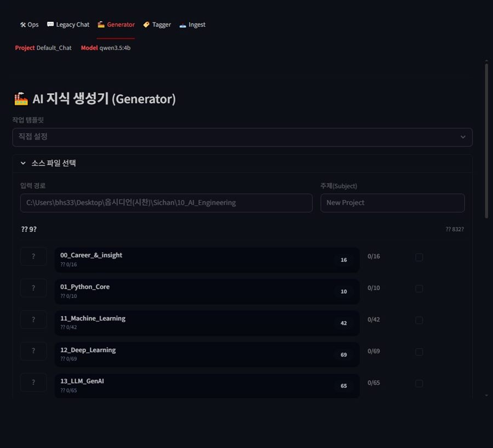
Task: Click the Tagger tab's tag icon
Action: pyautogui.click(x=146, y=25)
